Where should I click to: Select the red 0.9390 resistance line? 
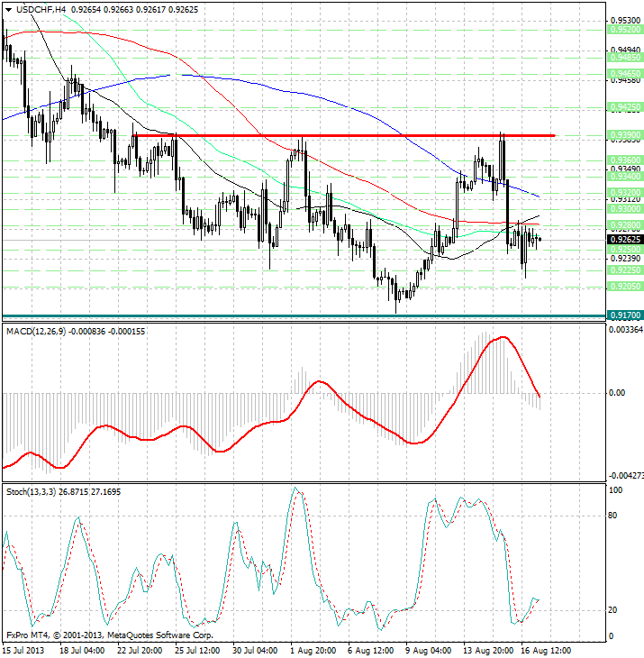344,135
